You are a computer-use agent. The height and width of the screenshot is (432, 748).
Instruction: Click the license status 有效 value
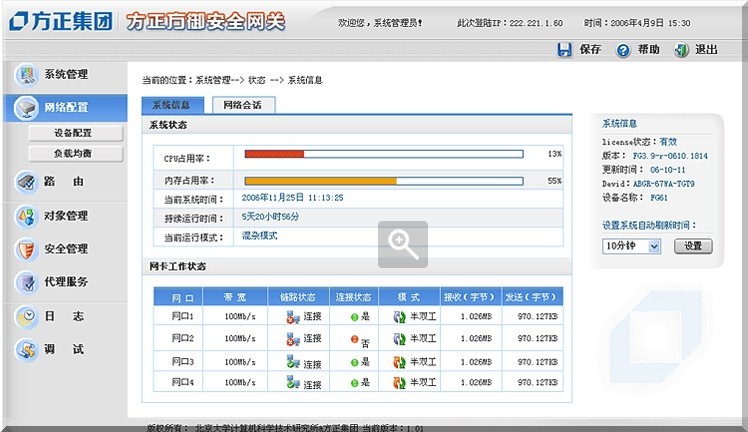(x=668, y=142)
